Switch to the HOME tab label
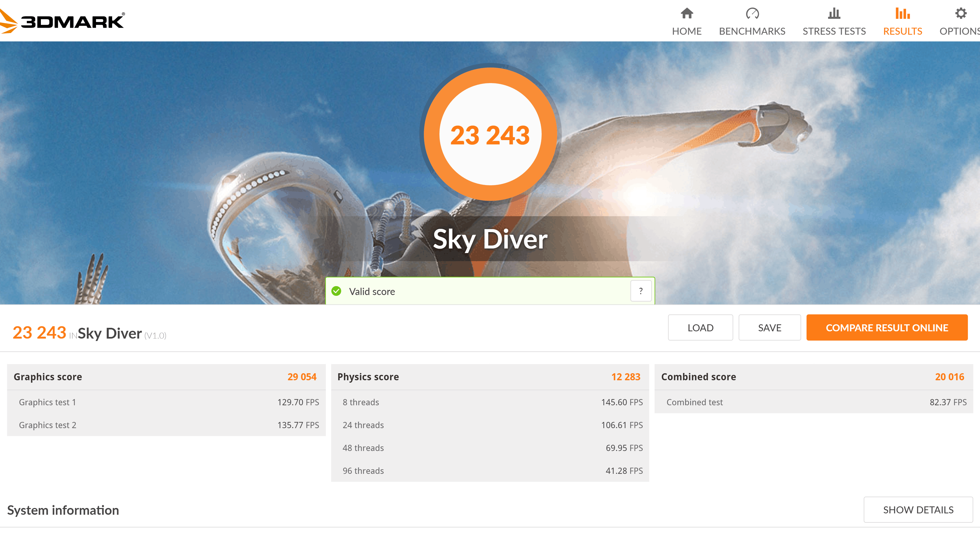 [687, 31]
